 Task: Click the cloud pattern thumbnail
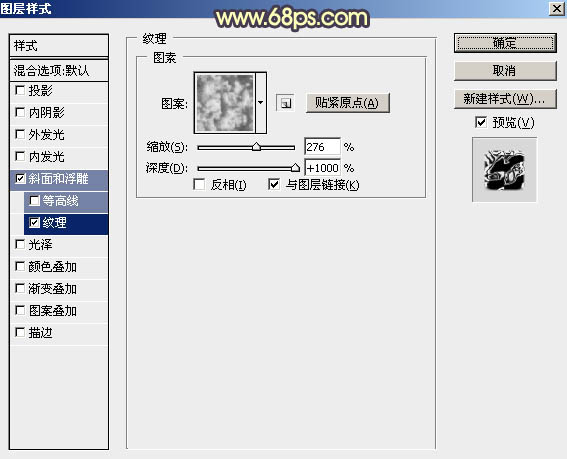click(225, 103)
